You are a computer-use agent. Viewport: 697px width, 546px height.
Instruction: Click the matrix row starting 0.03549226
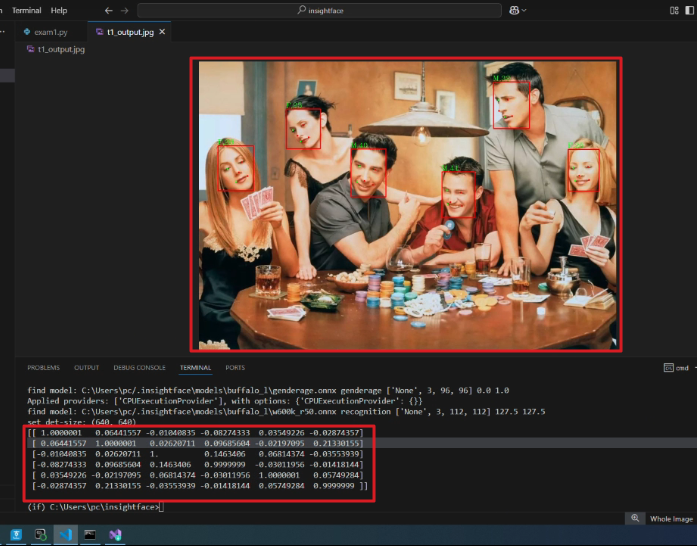pyautogui.click(x=196, y=475)
